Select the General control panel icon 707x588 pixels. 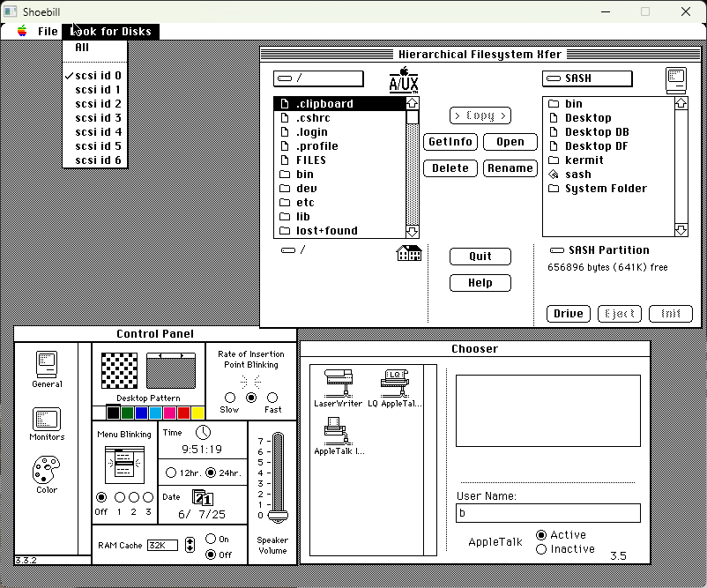[x=47, y=364]
